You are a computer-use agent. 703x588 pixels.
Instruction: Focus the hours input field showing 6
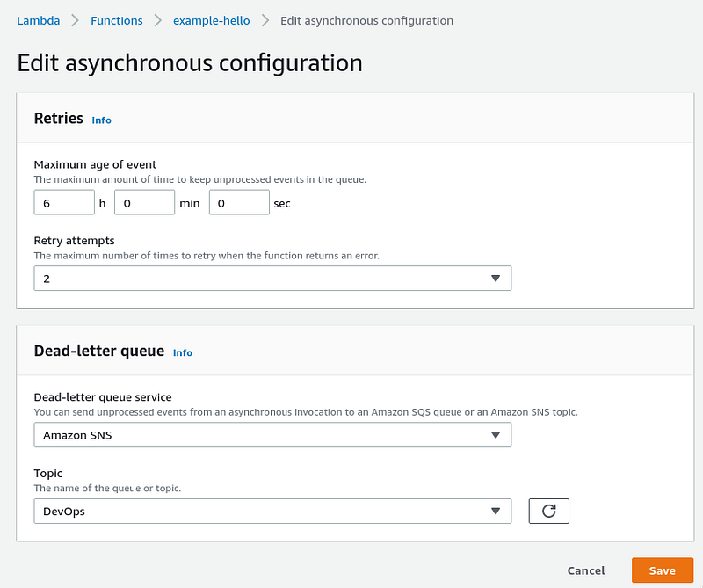(64, 202)
